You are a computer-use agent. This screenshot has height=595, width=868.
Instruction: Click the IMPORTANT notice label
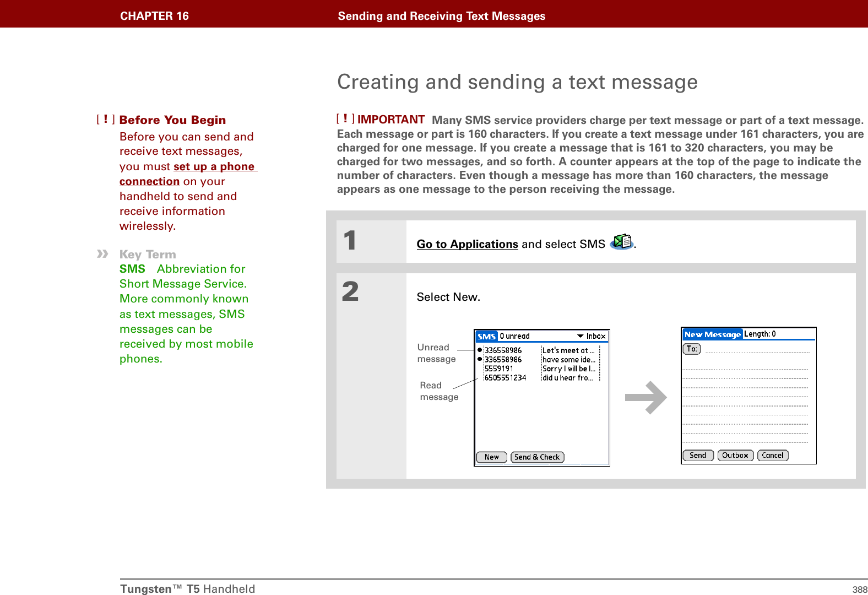click(390, 120)
